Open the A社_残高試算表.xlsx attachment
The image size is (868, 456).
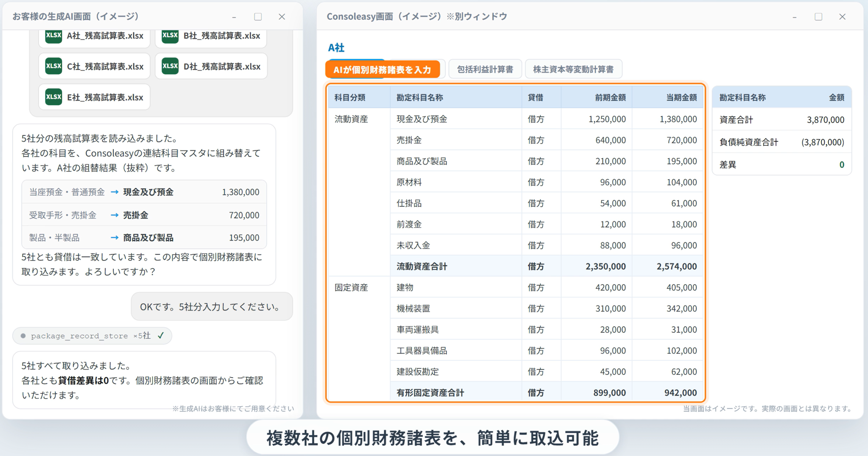(94, 36)
